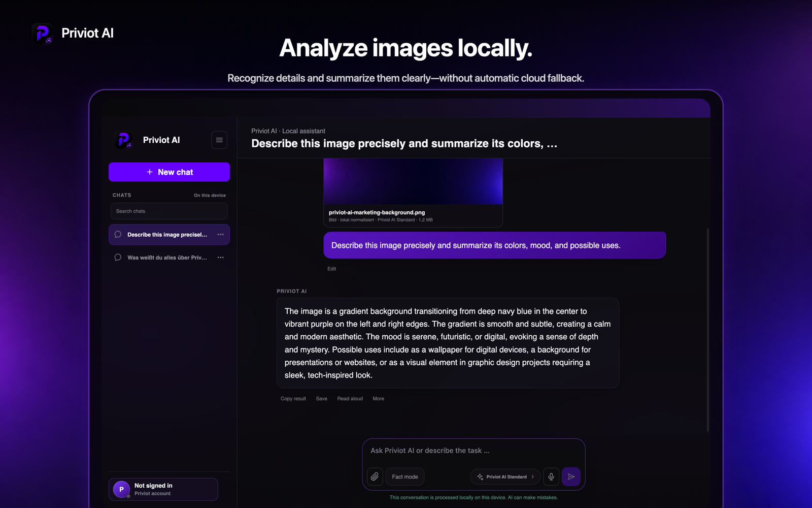Open More actions for the response
This screenshot has width=812, height=508.
click(378, 399)
